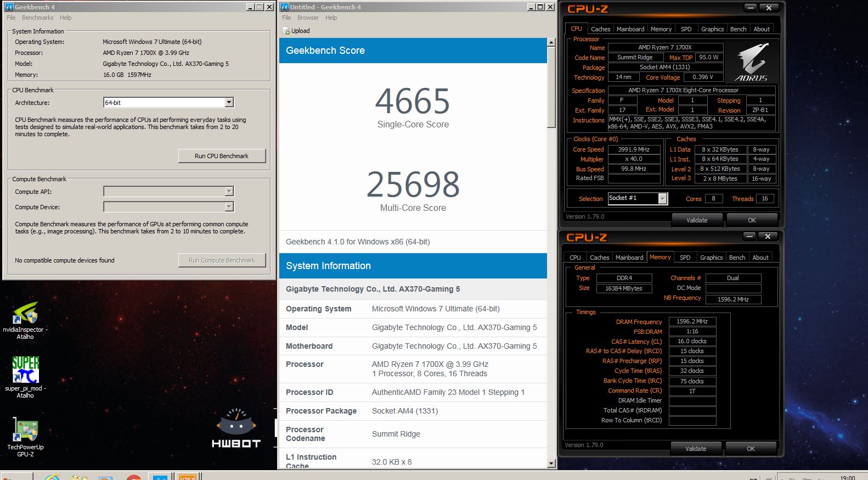Click memory Size value 16384 MBytes
The height and width of the screenshot is (480, 868).
[624, 288]
